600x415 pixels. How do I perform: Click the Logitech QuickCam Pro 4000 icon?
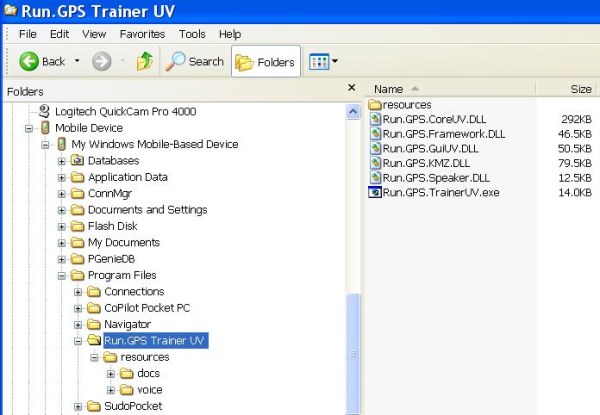tap(44, 112)
